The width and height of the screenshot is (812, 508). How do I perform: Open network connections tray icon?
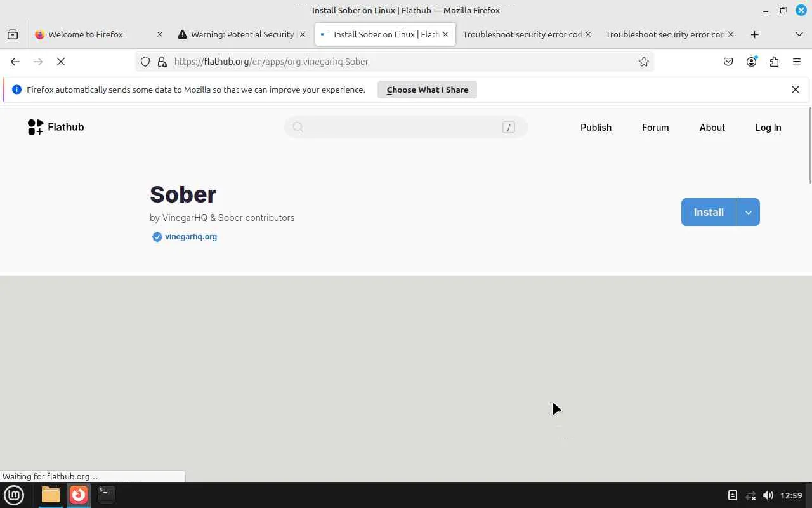[750, 495]
